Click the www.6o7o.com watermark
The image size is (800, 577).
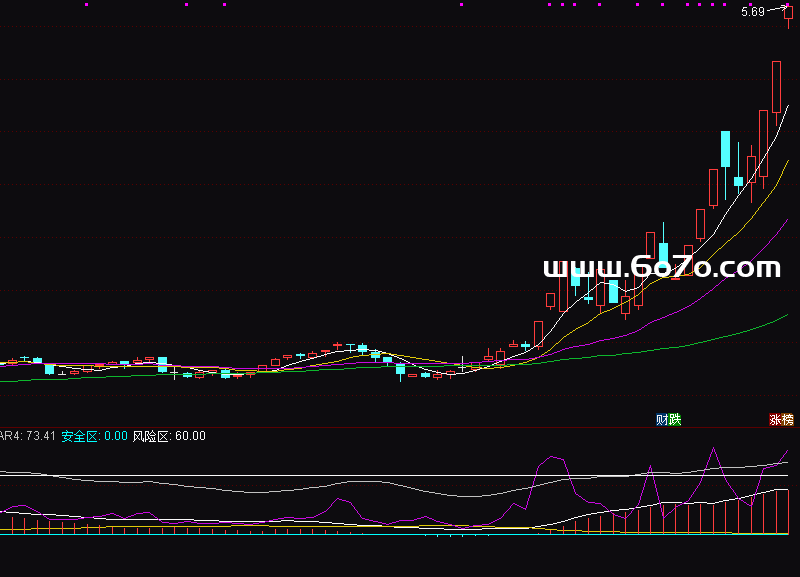coord(662,267)
